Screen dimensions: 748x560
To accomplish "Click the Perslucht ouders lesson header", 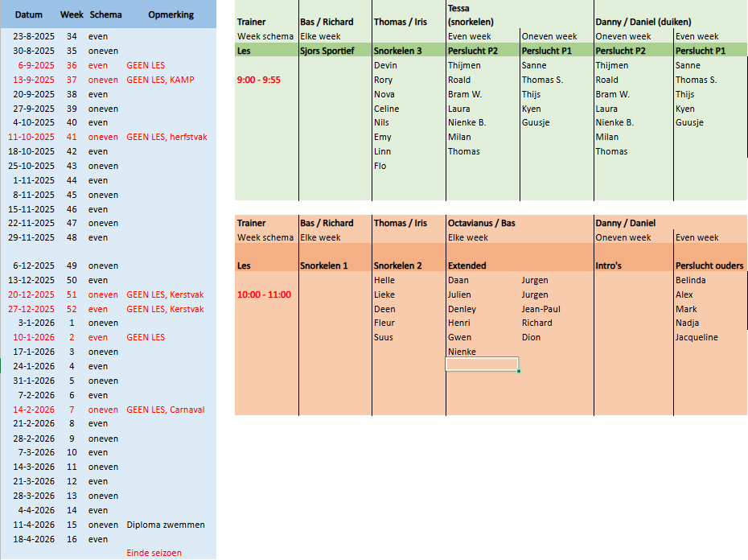I will click(x=709, y=266).
